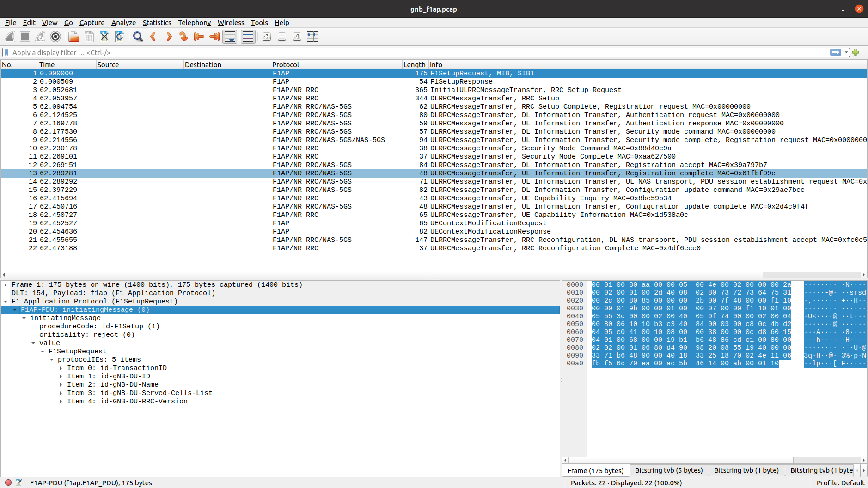Open the Statistics menu
The image size is (868, 488).
157,23
